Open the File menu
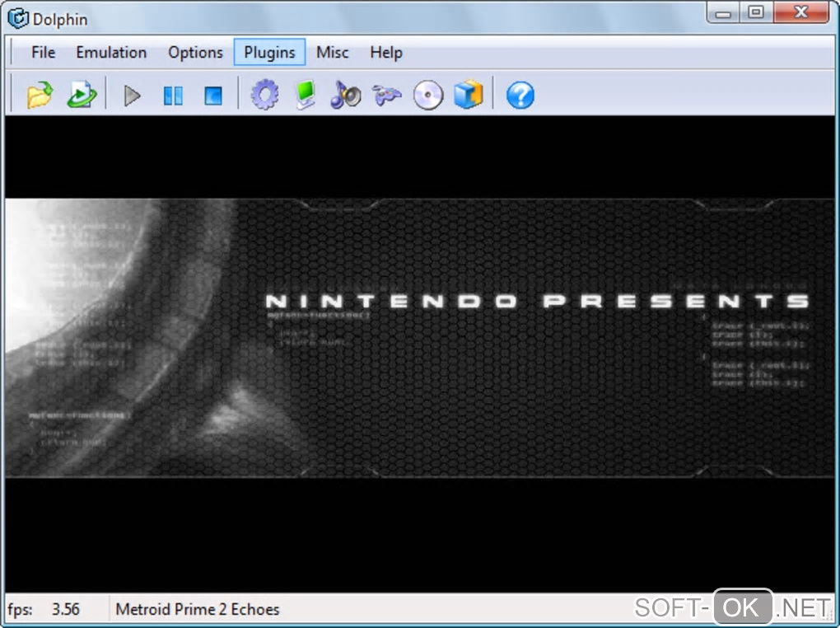 tap(44, 53)
